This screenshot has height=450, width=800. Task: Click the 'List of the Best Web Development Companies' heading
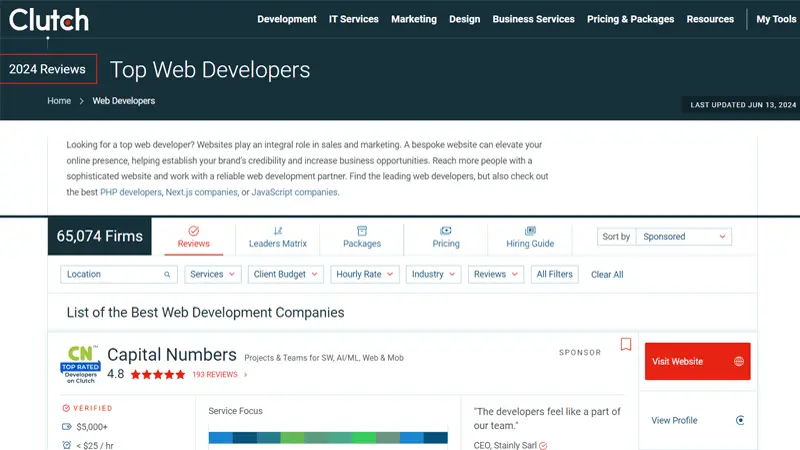[206, 312]
